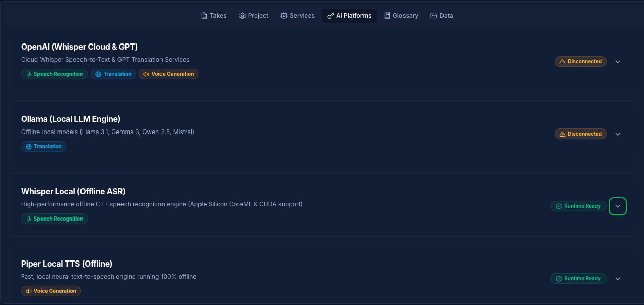Click the 'Cloud Whisper Speech-to-Text & GPT Translation Services' description

105,60
